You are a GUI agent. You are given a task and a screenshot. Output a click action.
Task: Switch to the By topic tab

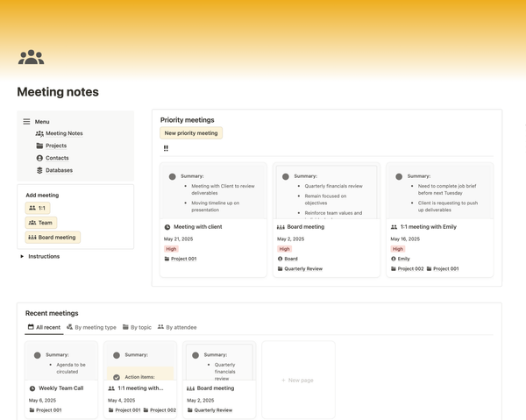[137, 327]
